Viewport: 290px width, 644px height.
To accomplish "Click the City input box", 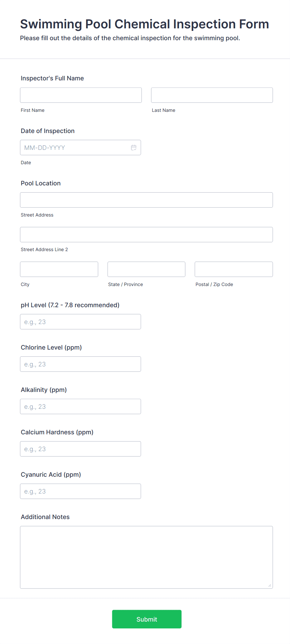I will coord(59,269).
